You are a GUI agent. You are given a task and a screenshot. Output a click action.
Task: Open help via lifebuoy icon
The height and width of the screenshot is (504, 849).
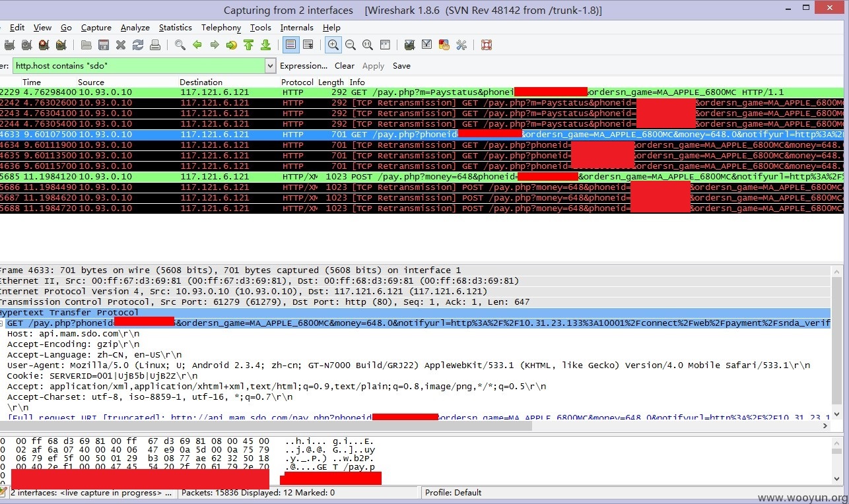(x=487, y=45)
